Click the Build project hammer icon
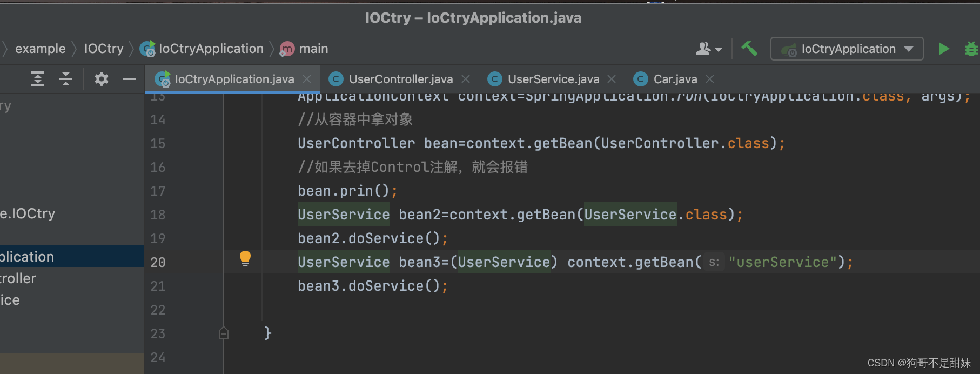980x374 pixels. coord(749,49)
